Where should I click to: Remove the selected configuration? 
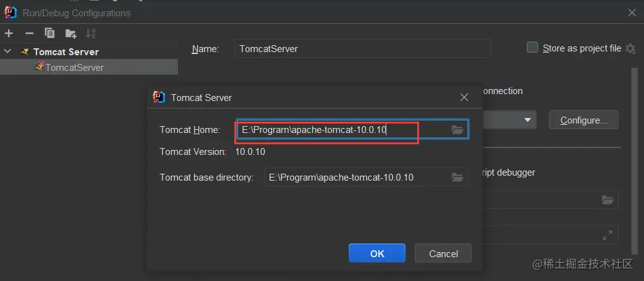[x=29, y=34]
